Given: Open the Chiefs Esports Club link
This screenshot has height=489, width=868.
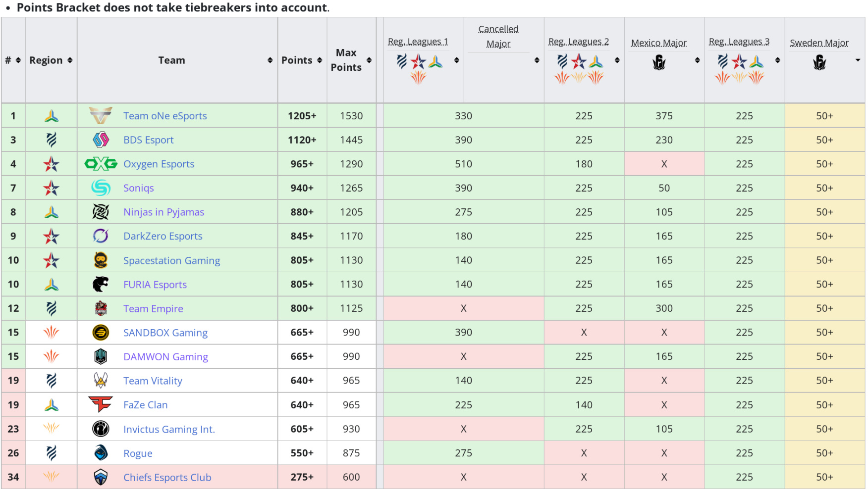Looking at the screenshot, I should tap(167, 477).
